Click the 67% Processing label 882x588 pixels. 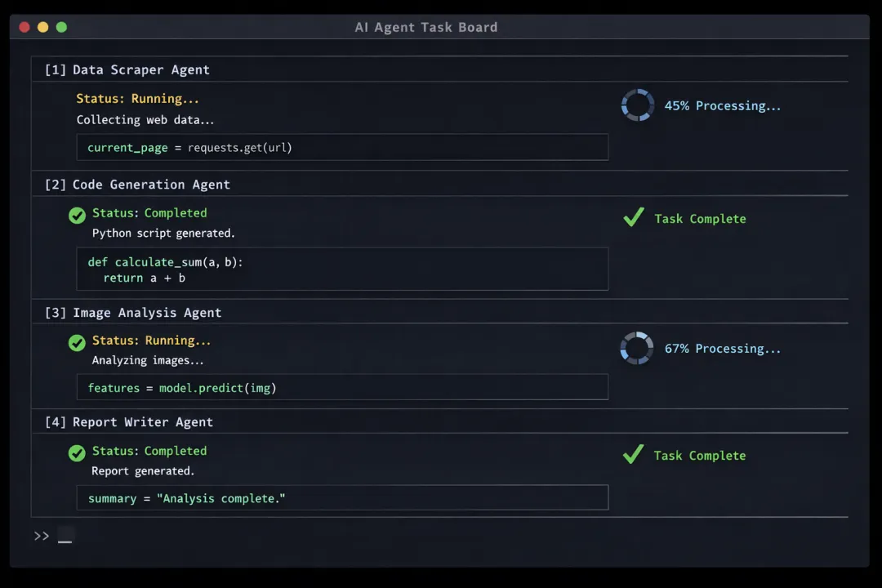[x=722, y=349]
